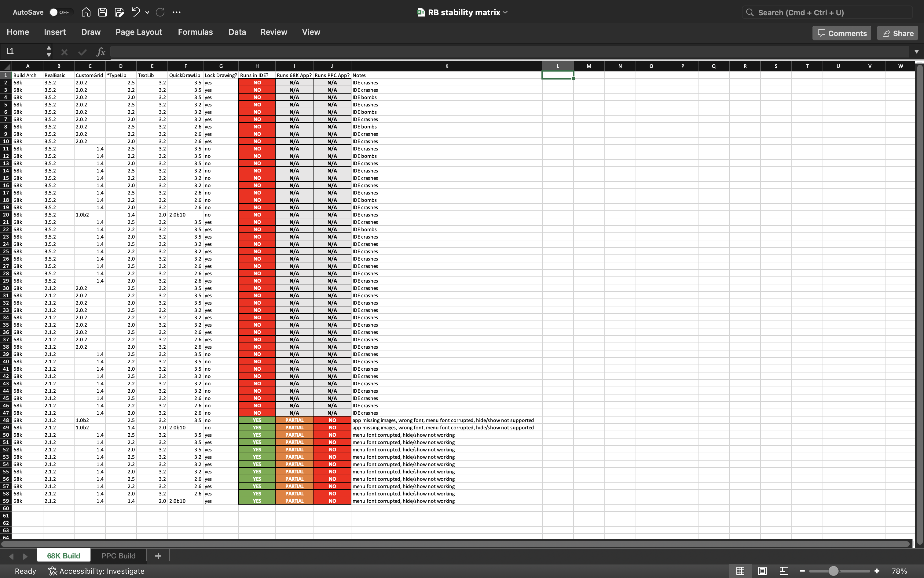Select the QuickDrawLib header cell

[185, 75]
